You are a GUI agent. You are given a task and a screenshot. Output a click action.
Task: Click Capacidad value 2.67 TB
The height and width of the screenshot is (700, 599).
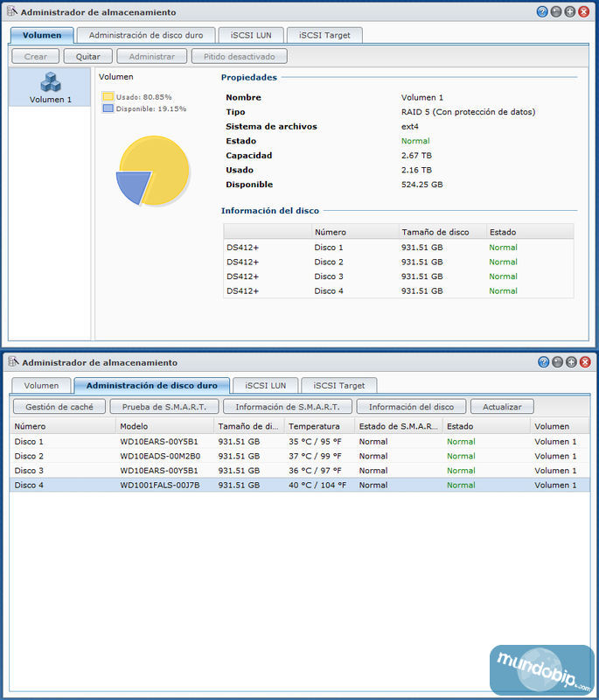[x=416, y=156]
